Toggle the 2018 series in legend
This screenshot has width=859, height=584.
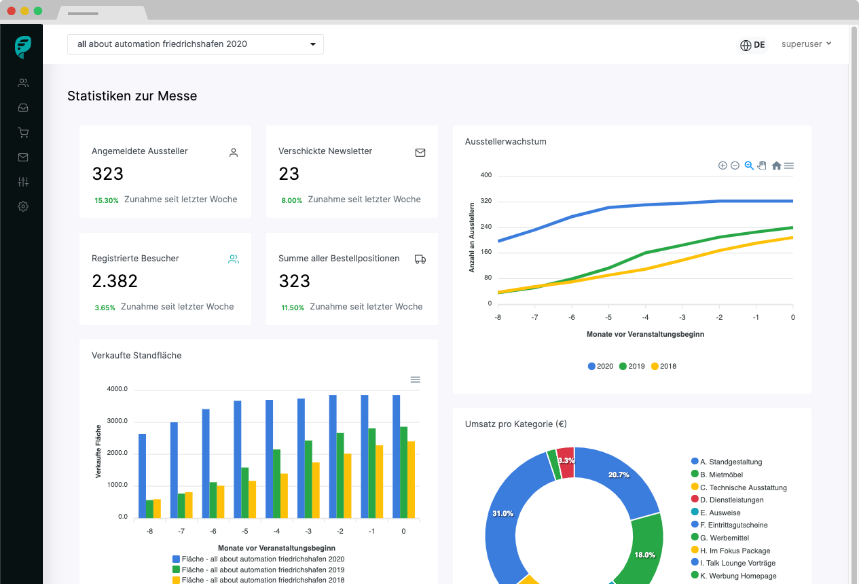click(x=664, y=367)
